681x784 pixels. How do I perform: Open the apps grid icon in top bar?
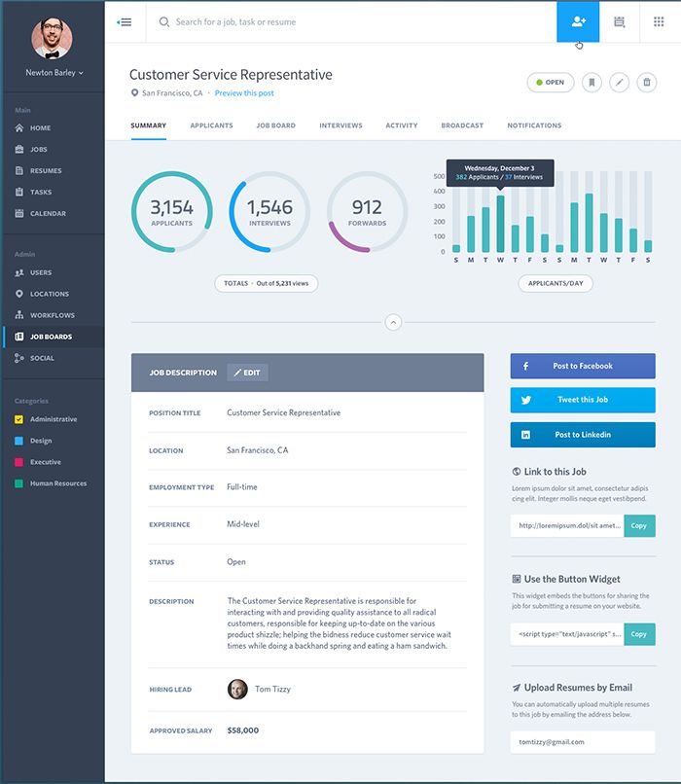(x=660, y=21)
